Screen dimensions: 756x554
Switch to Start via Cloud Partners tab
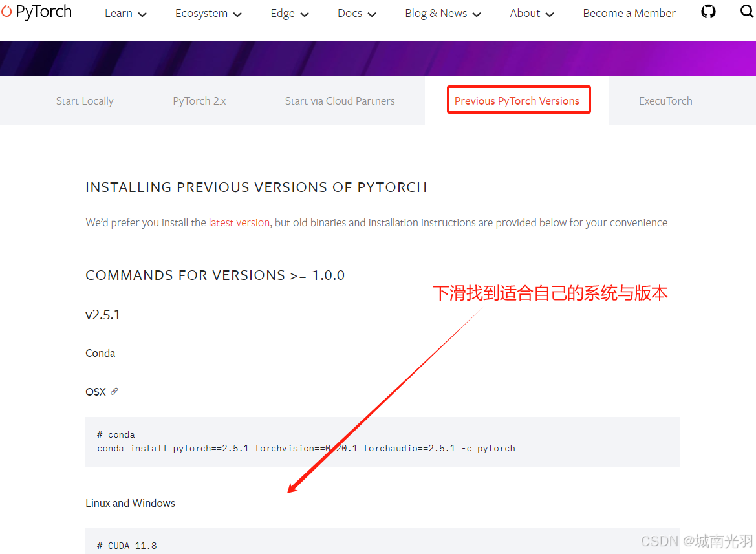[x=340, y=101]
